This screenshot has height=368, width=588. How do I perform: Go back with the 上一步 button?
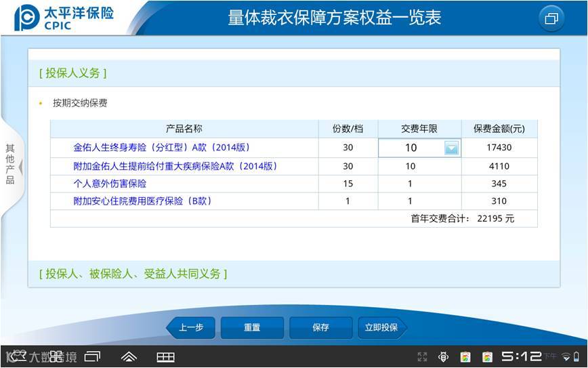click(191, 327)
